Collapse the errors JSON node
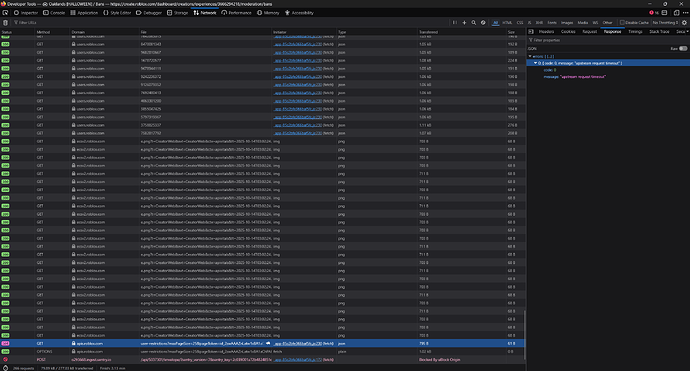690x371 pixels. coord(530,56)
